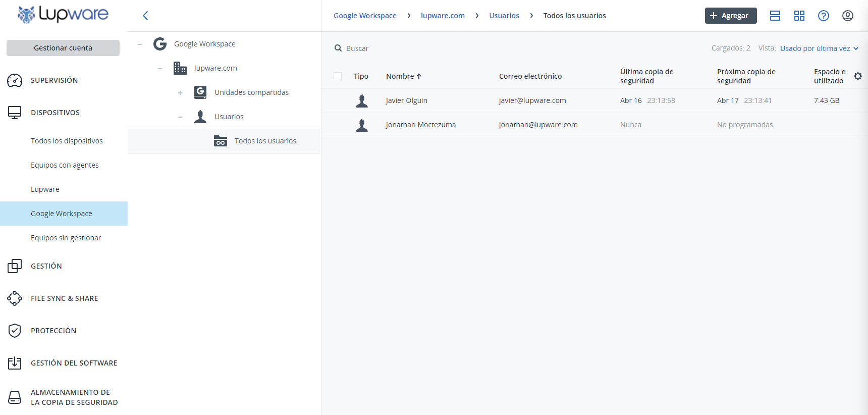This screenshot has height=415, width=868.
Task: Open the user account profile menu
Action: (x=848, y=16)
